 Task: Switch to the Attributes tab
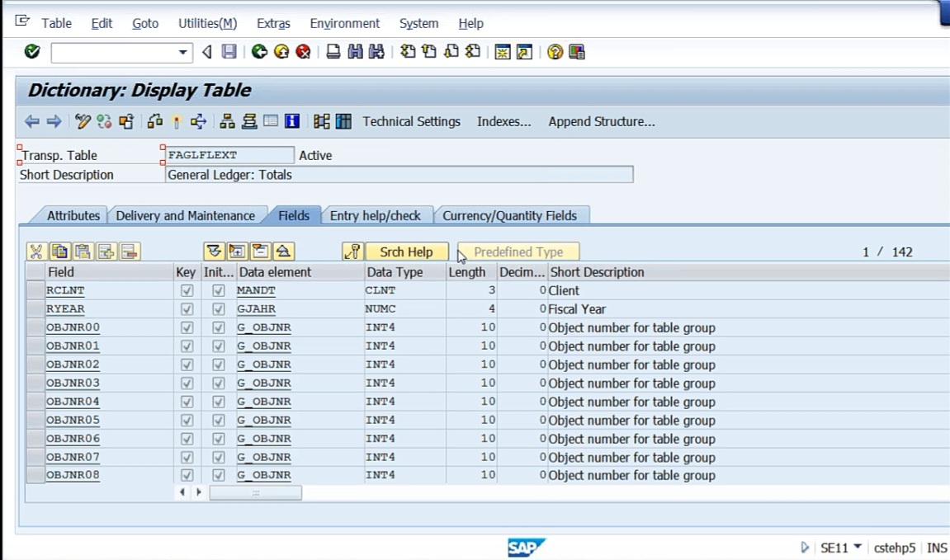[x=73, y=215]
